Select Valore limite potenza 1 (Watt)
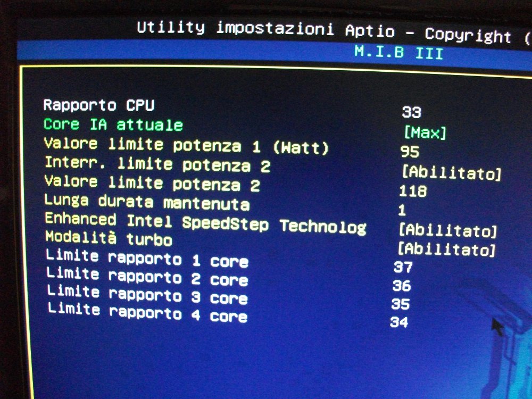Screen dimensions: 532x399 click(x=186, y=146)
